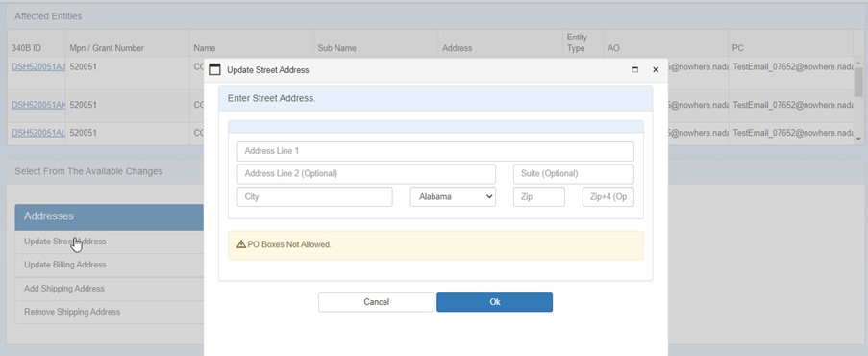Image resolution: width=868 pixels, height=356 pixels.
Task: Maximize the Update Street Address dialog
Action: [x=635, y=70]
